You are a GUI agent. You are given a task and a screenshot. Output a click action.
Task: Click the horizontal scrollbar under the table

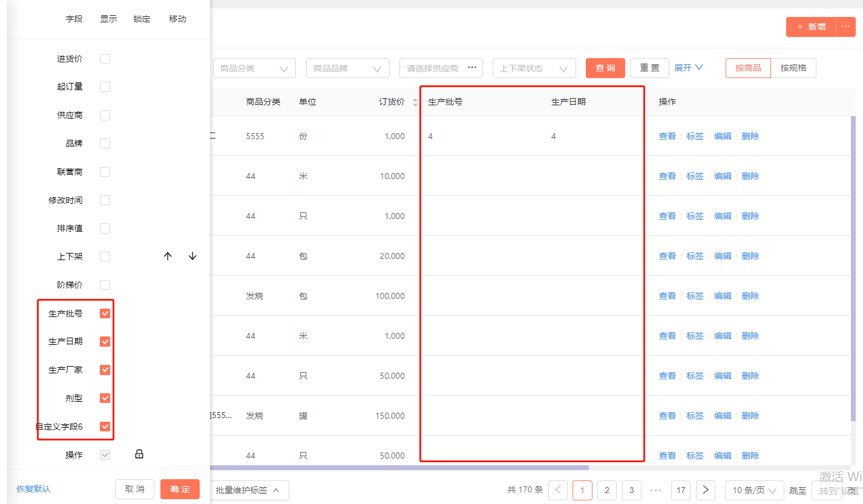(399, 468)
